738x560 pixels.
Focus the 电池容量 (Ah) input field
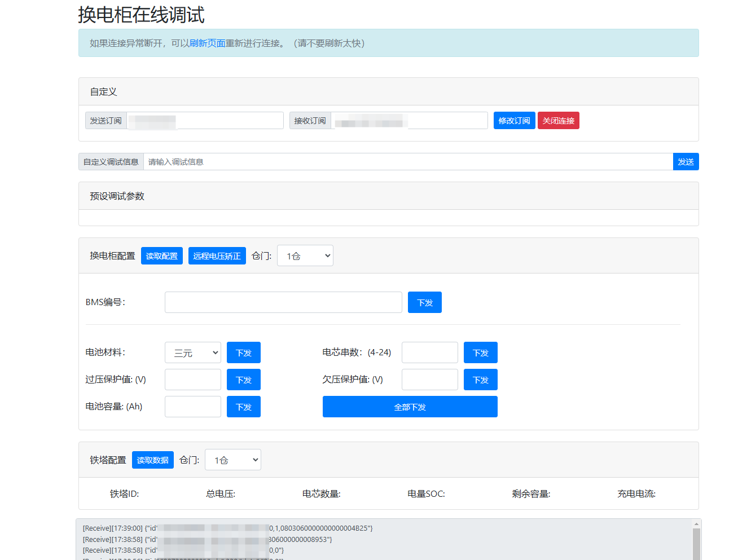(193, 407)
